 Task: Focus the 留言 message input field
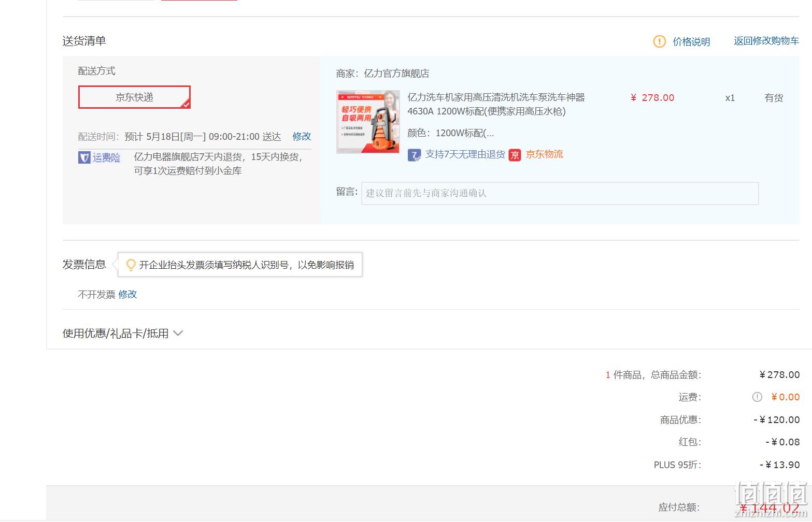[560, 193]
